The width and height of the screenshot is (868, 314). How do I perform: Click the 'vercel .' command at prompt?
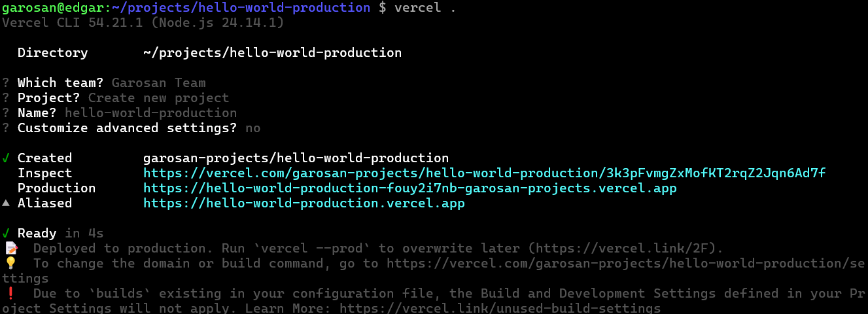425,8
